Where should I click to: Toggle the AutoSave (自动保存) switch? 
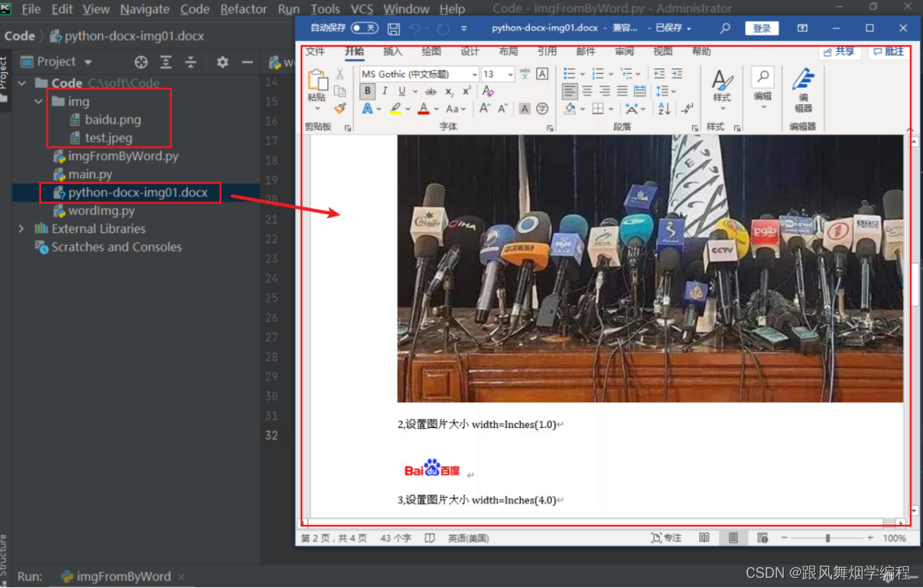tap(364, 28)
